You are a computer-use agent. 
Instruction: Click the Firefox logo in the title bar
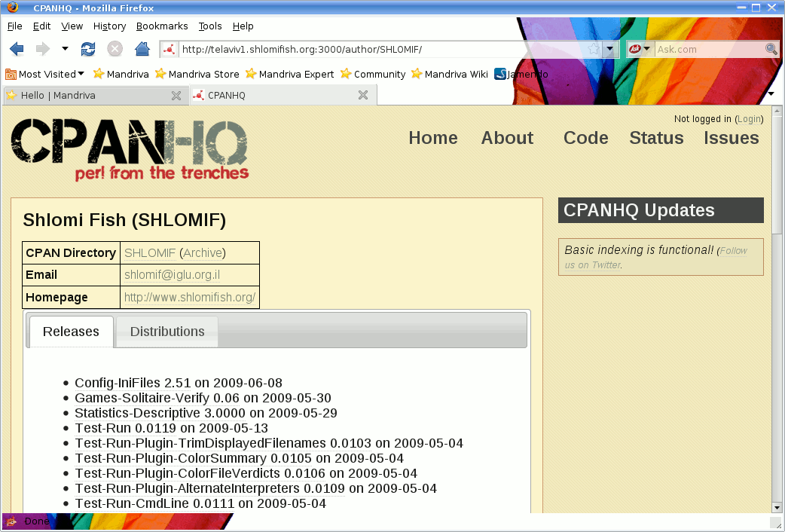pyautogui.click(x=13, y=7)
